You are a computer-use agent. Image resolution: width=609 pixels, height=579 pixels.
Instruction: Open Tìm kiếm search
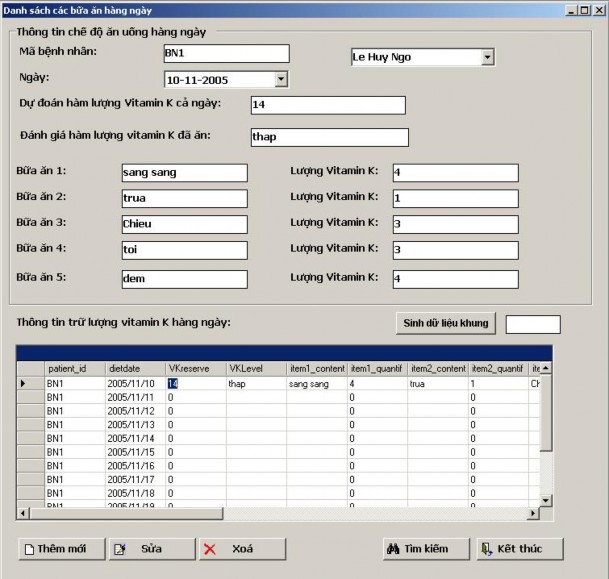[x=423, y=549]
